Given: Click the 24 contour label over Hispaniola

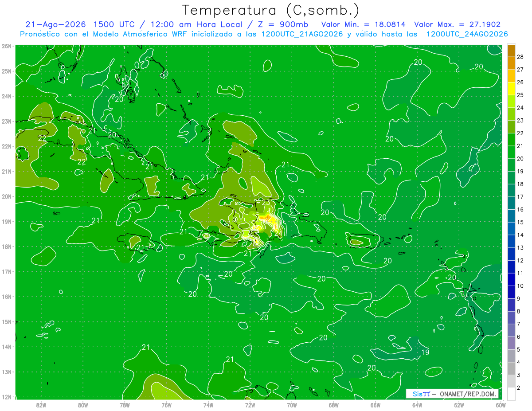Looking at the screenshot, I should pyautogui.click(x=278, y=234).
